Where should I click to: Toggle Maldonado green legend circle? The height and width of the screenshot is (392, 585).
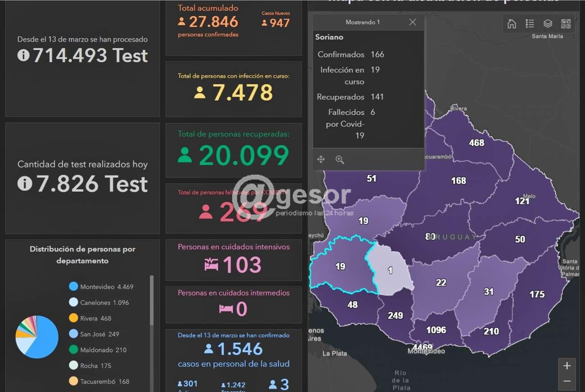click(x=73, y=350)
